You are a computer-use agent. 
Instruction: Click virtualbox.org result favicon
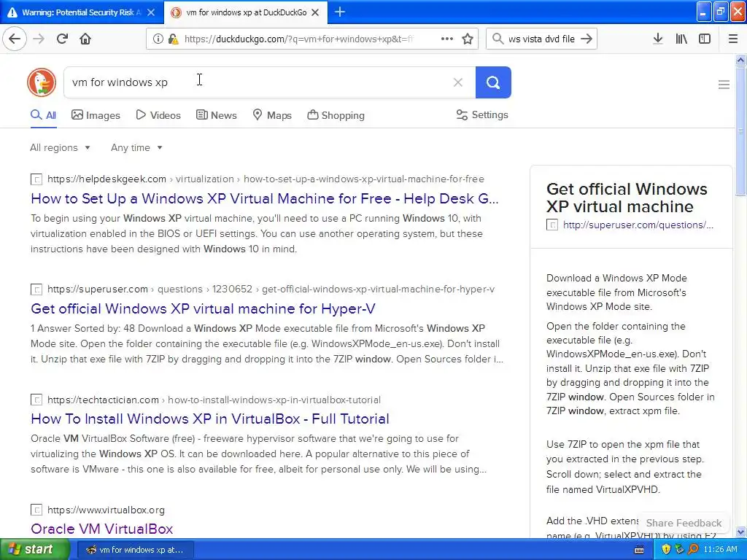(x=36, y=510)
